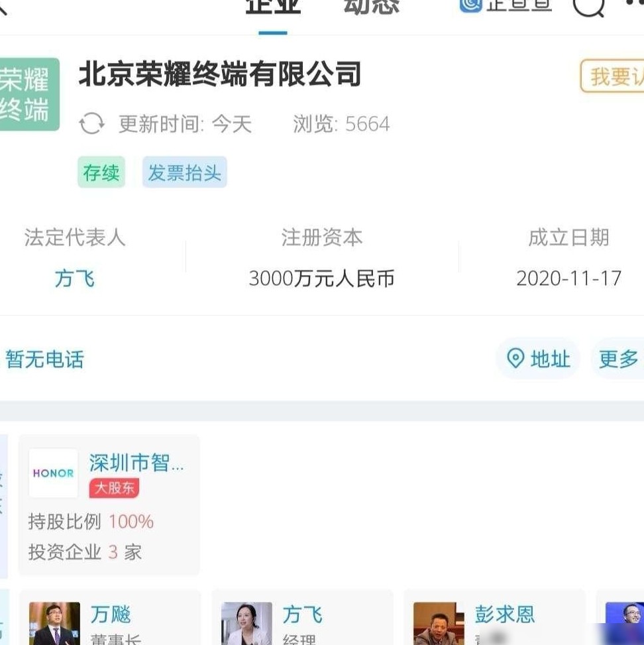
Task: Select the 注册资本 label
Action: tap(321, 237)
